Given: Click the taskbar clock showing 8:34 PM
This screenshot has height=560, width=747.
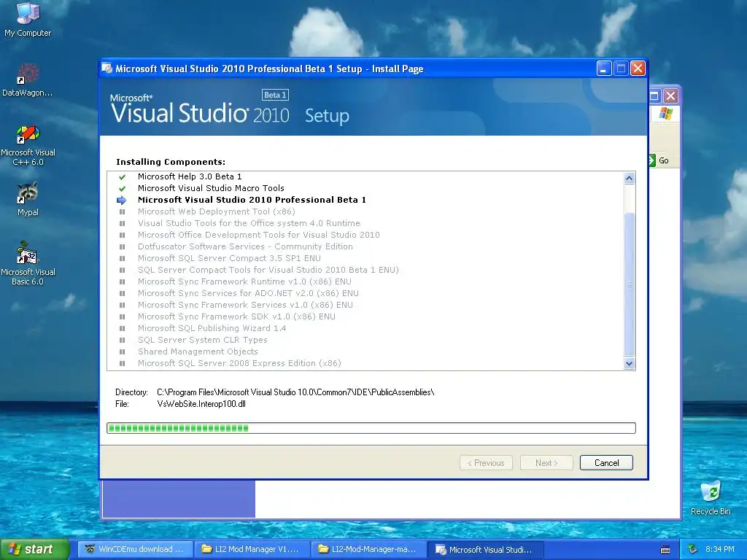Looking at the screenshot, I should click(x=719, y=550).
